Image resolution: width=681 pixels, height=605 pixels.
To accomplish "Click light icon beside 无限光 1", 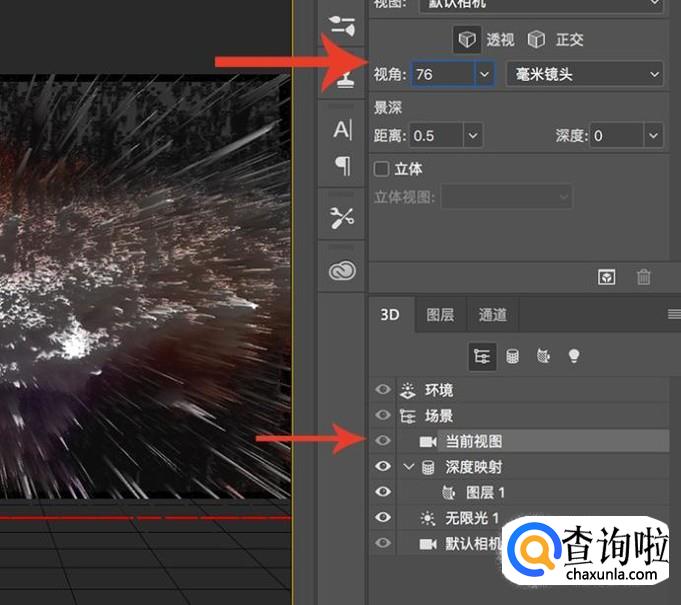I will (428, 518).
